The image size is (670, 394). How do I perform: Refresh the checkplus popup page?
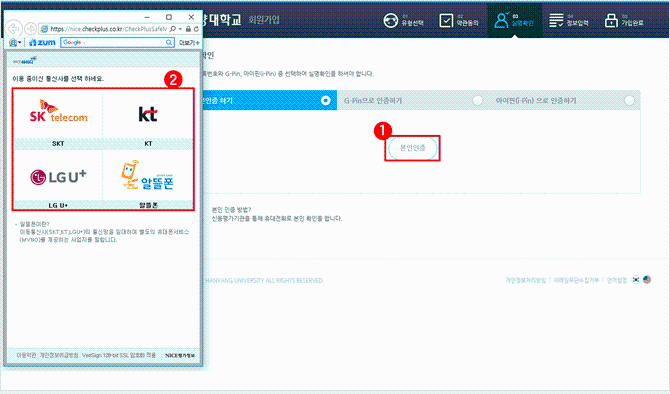pyautogui.click(x=196, y=29)
